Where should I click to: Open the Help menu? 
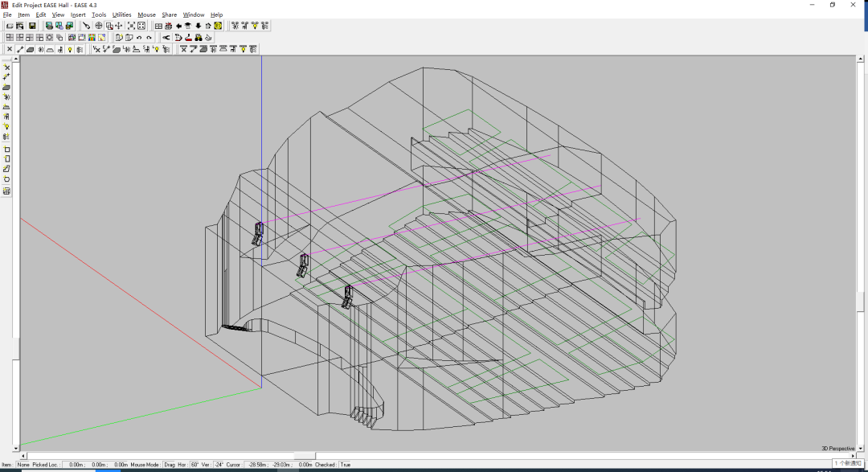pyautogui.click(x=216, y=15)
